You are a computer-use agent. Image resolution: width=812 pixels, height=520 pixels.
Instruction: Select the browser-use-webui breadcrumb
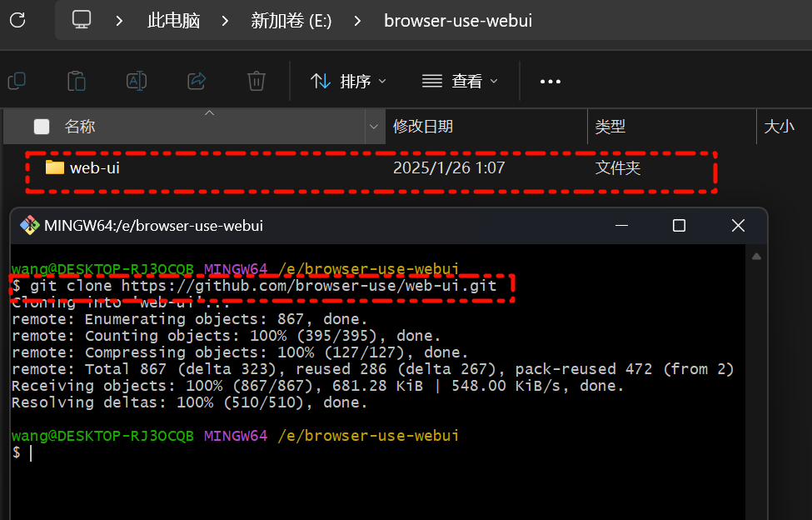[x=458, y=21]
